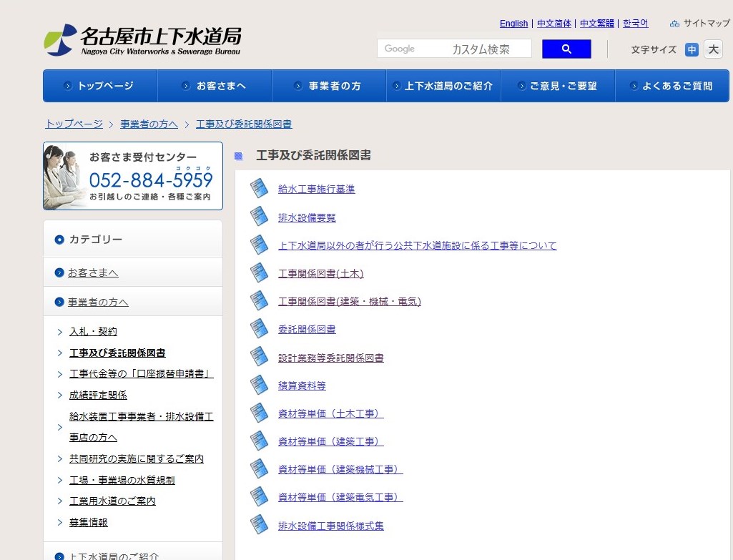The image size is (733, 560).
Task: Open the 資材等単価（建築工事） link
Action: tap(331, 441)
